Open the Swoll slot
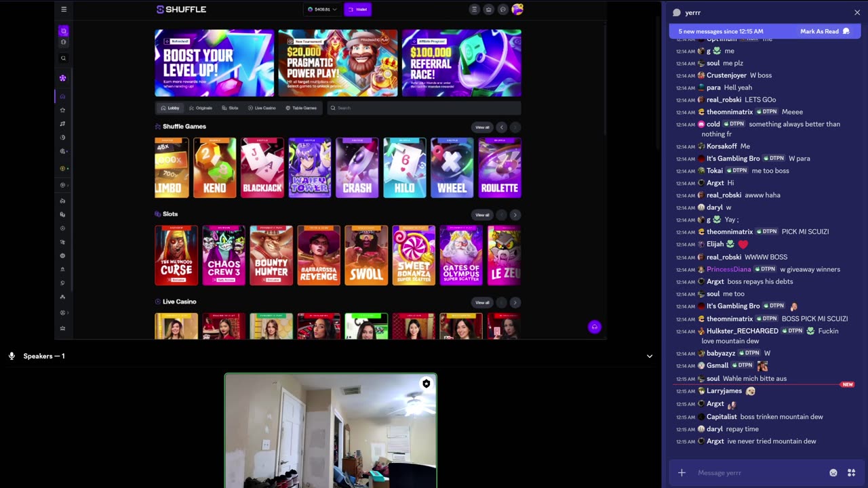This screenshot has width=868, height=488. click(x=366, y=256)
